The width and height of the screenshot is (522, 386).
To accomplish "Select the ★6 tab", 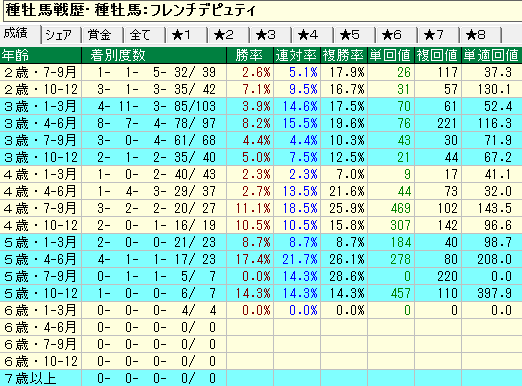I will [397, 35].
